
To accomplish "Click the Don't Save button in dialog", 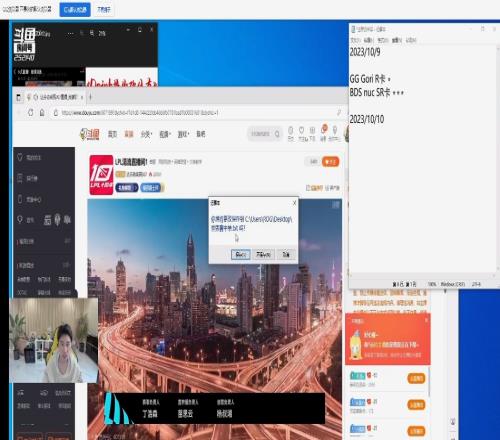I will click(263, 255).
